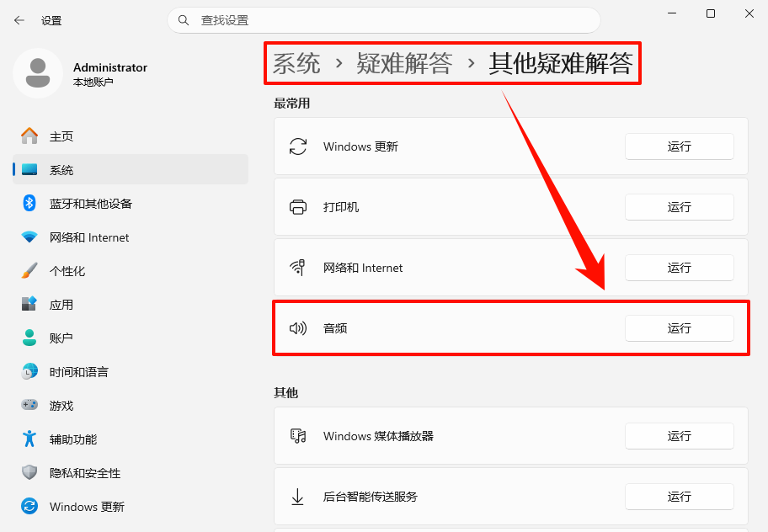Click the back arrow icon
The width and height of the screenshot is (768, 532).
click(x=19, y=20)
